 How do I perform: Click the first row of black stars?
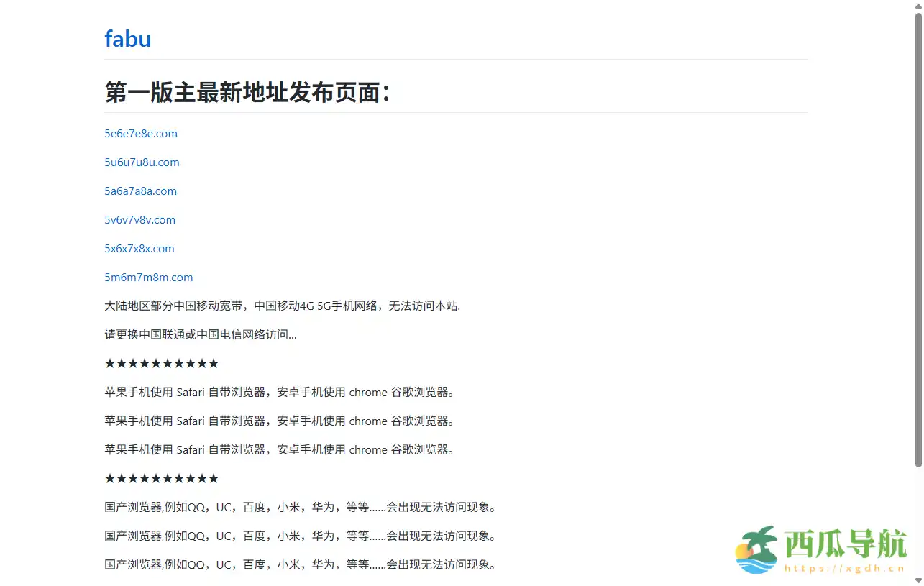pos(161,364)
